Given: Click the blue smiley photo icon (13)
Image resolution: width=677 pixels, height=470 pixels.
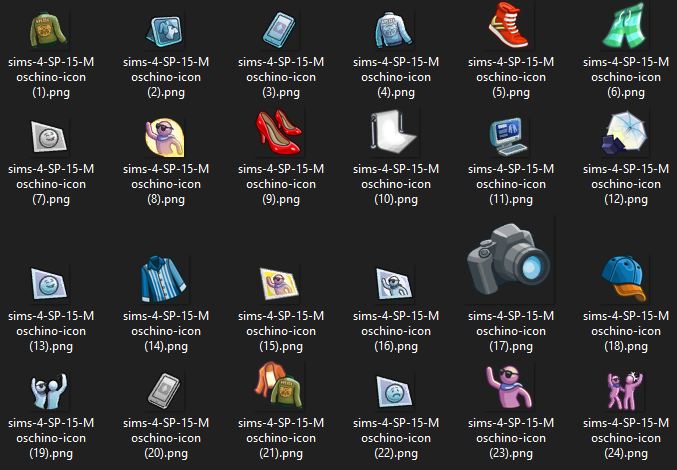Looking at the screenshot, I should (49, 284).
